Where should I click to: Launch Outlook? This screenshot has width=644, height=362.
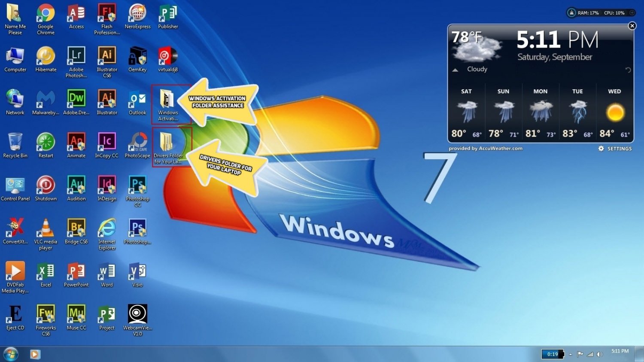137,99
